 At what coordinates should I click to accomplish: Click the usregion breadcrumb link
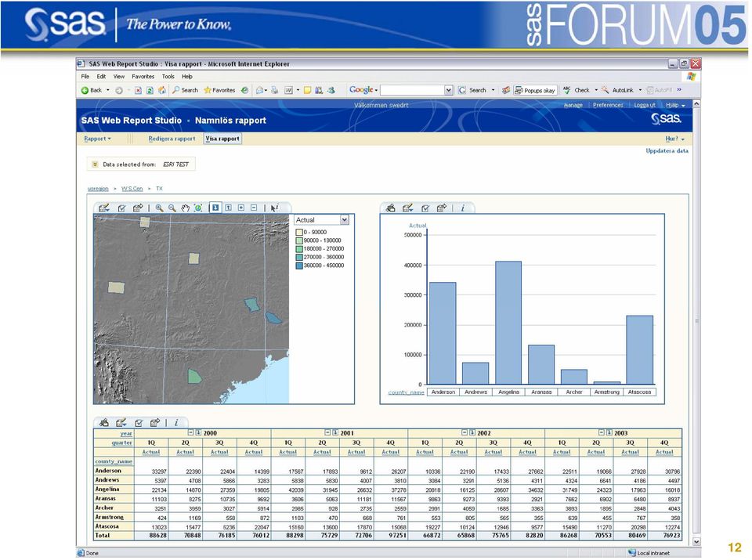98,189
